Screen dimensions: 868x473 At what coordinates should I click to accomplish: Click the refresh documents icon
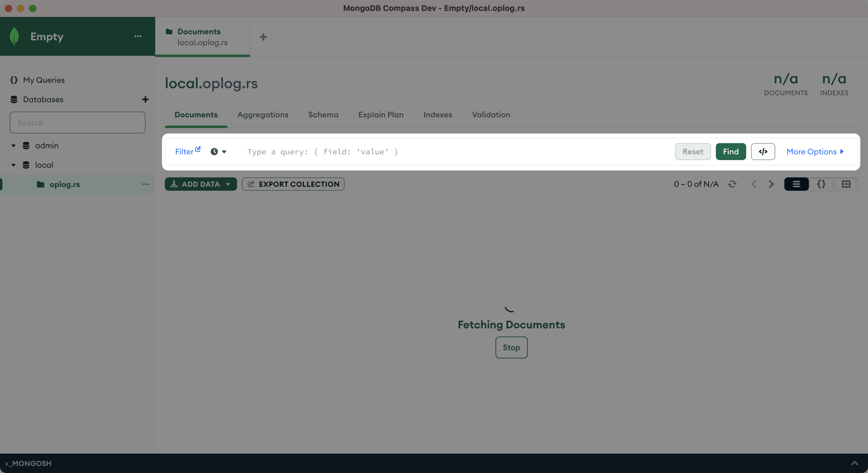tap(732, 184)
